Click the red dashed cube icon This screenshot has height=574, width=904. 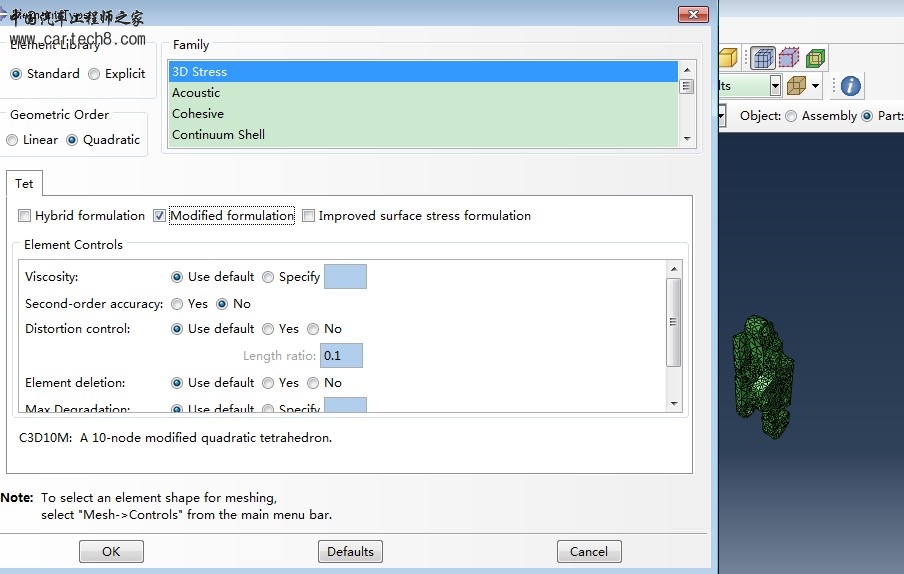pos(789,58)
